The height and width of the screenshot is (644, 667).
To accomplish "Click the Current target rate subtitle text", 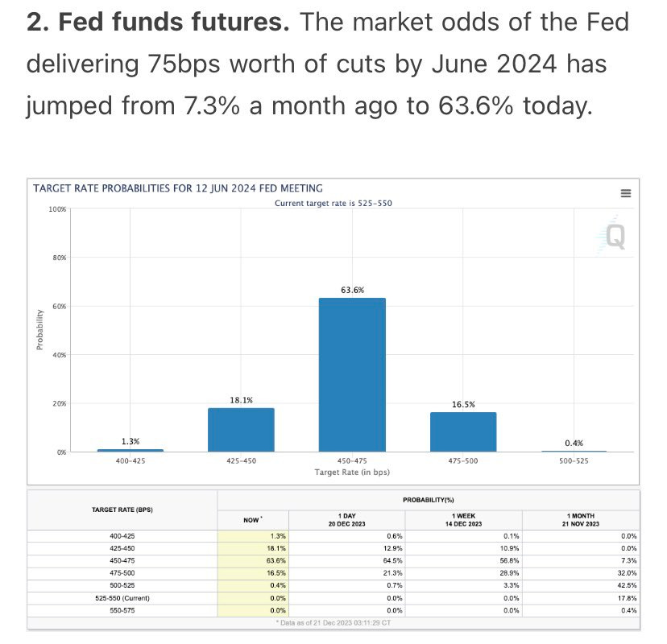I will 333,203.
